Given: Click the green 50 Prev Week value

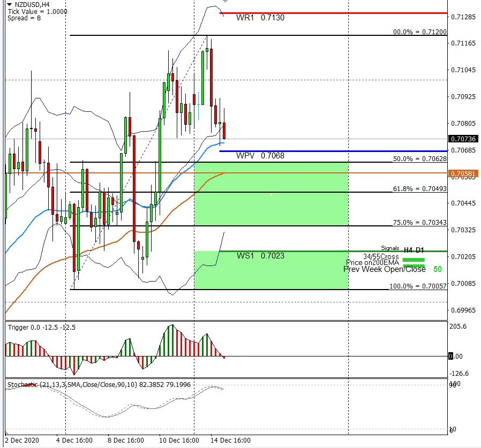Looking at the screenshot, I should (437, 269).
